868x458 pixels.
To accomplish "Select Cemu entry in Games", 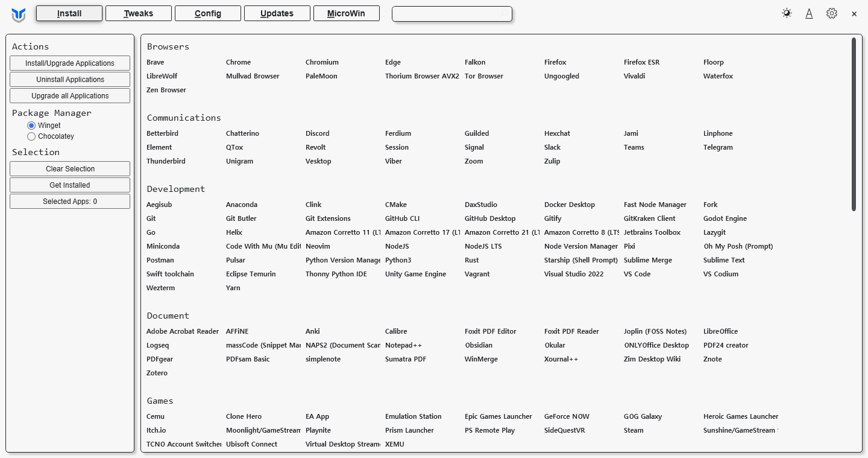I will click(x=156, y=416).
